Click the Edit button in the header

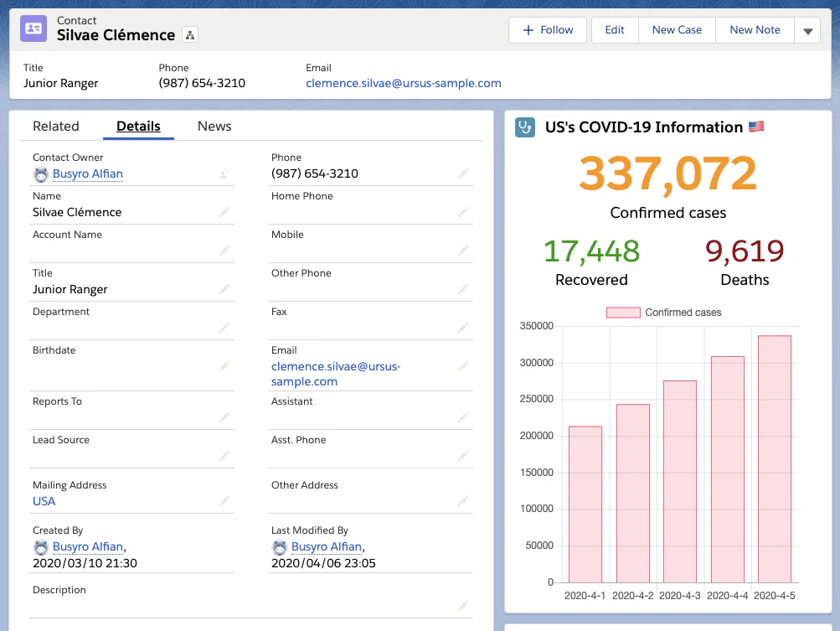[x=615, y=30]
